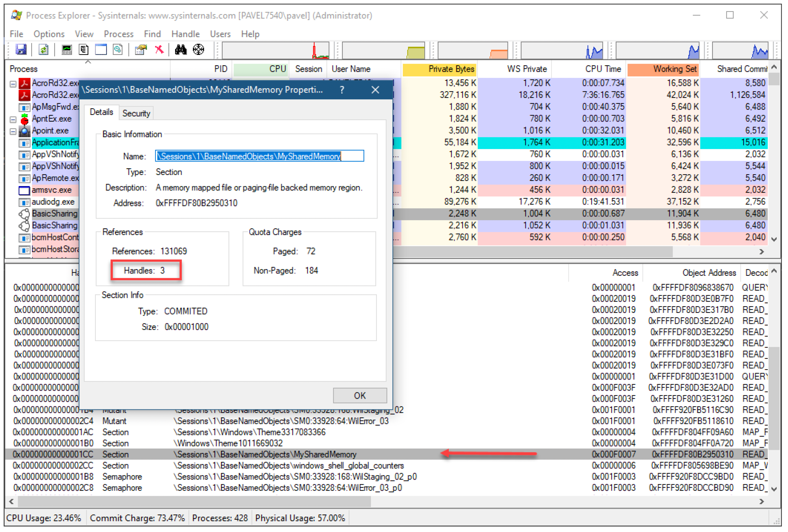Click the help question mark in dialog title
This screenshot has height=532, width=788.
click(342, 90)
